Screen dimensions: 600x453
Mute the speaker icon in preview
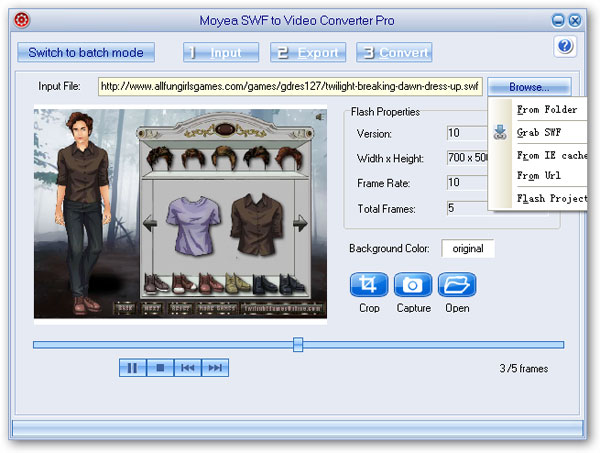tap(320, 117)
